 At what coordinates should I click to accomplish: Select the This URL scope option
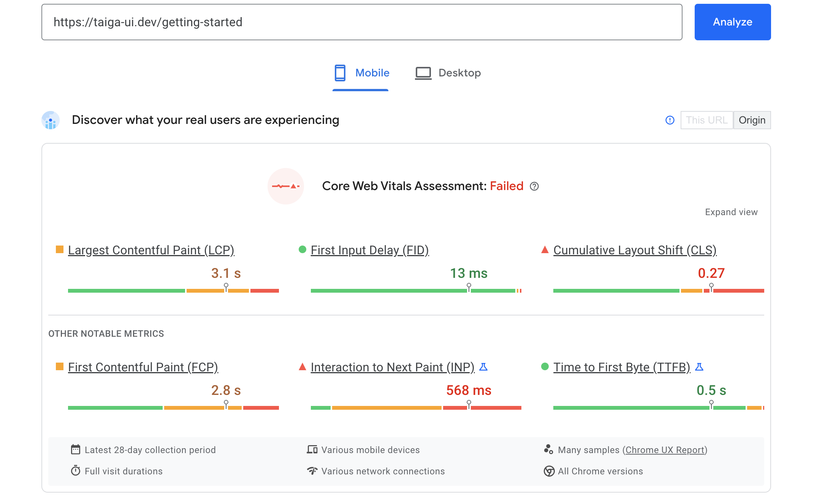coord(706,120)
